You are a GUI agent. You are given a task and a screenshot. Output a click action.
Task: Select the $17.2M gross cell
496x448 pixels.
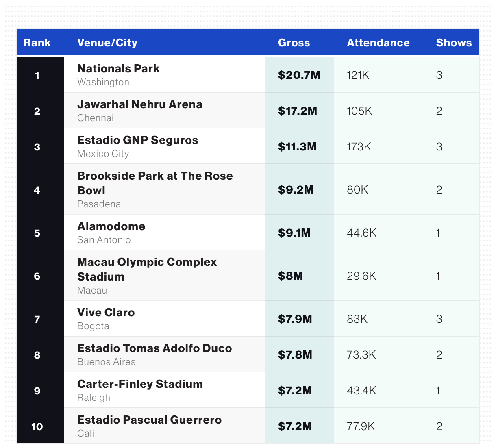tap(297, 111)
